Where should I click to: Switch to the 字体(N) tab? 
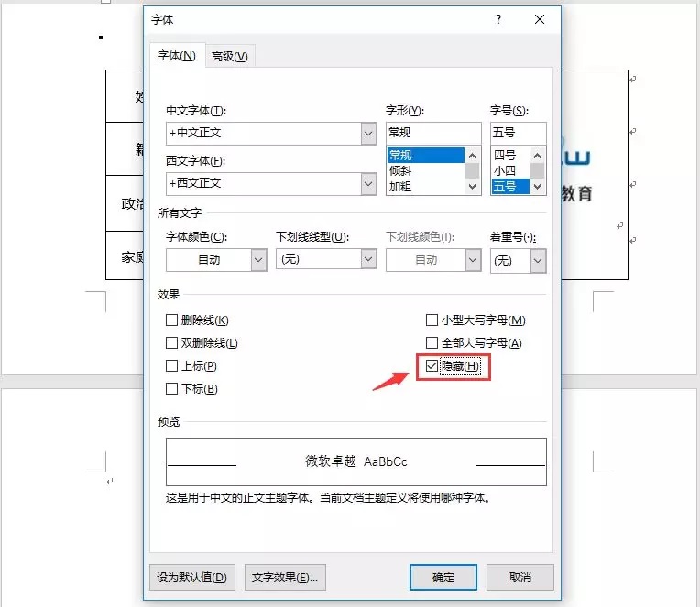pos(177,56)
